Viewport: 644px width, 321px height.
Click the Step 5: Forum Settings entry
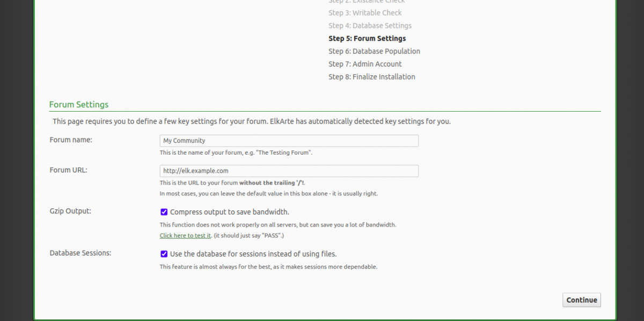pos(367,39)
